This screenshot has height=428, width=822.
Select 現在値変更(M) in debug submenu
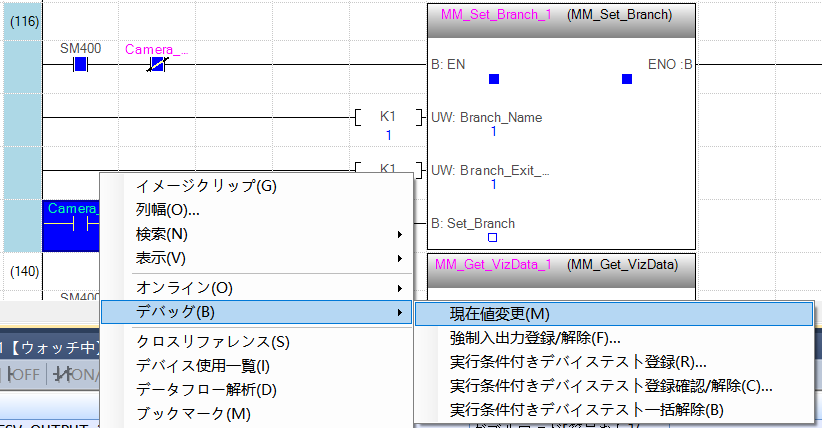click(500, 314)
